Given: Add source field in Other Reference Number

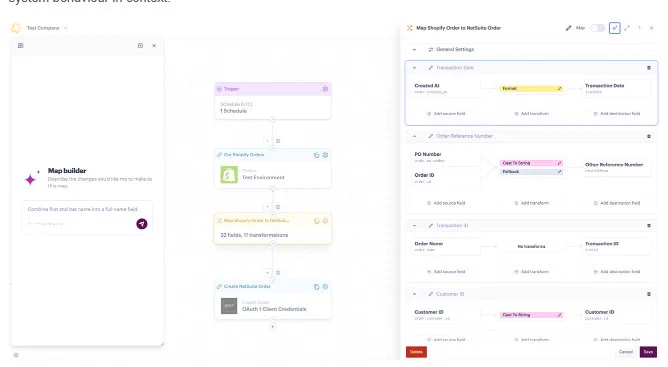Looking at the screenshot, I should pyautogui.click(x=446, y=203).
